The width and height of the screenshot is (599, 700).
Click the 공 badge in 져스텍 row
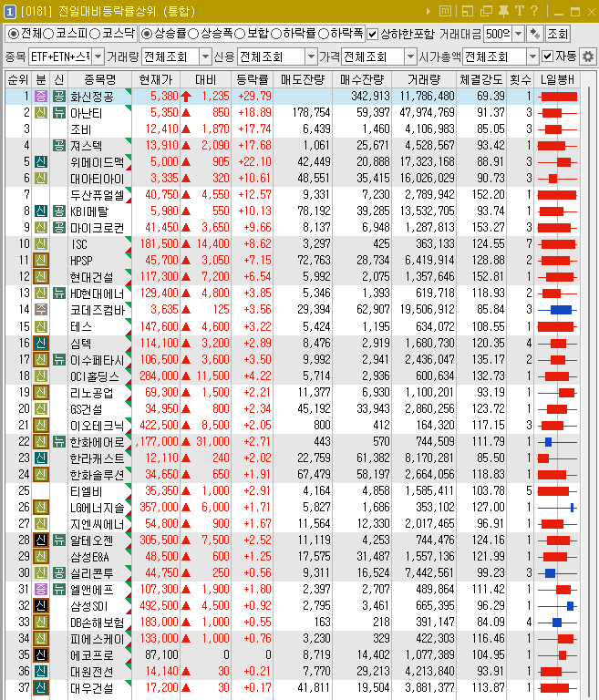click(59, 145)
